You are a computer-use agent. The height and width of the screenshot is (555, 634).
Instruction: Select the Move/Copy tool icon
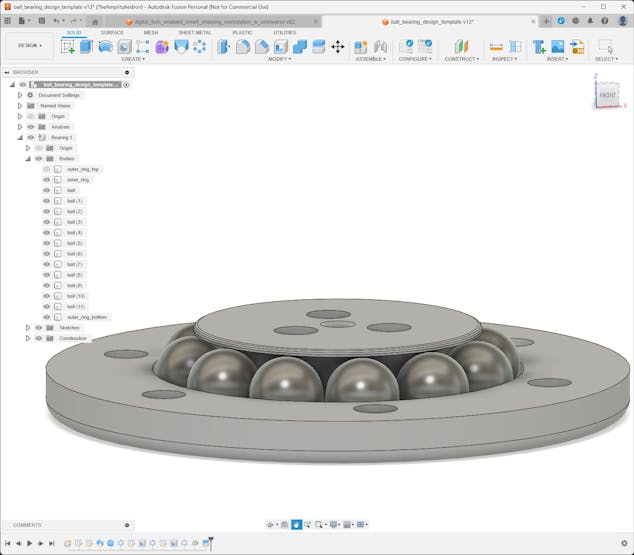[x=337, y=46]
